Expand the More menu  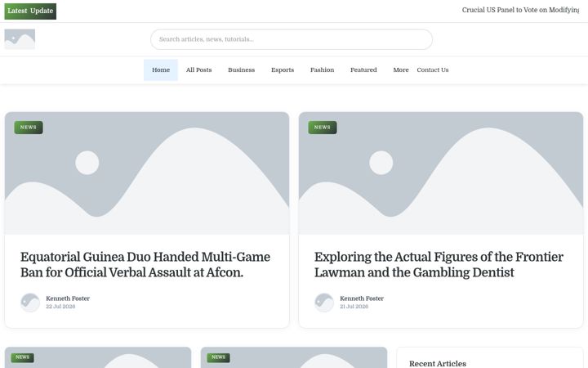(x=401, y=70)
